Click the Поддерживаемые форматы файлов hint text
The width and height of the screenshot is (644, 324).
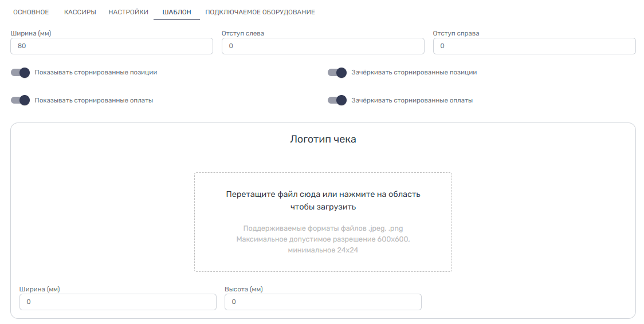click(323, 228)
